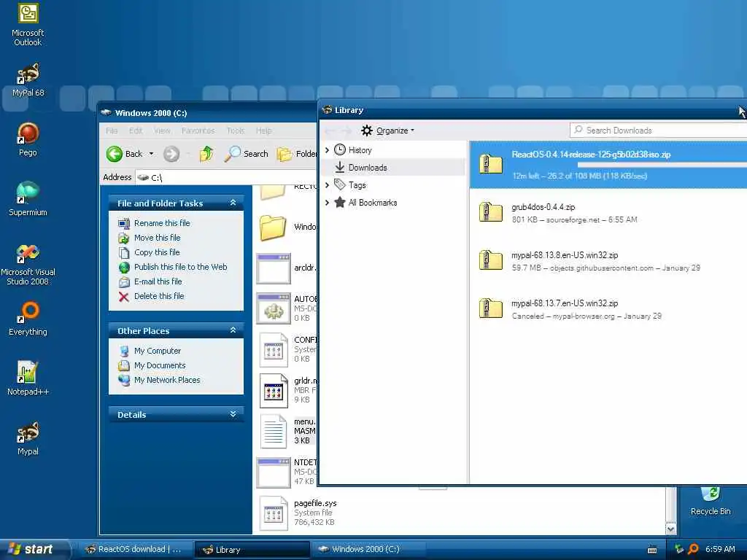Select ReactOS-0.4.14-release zip filename
Viewport: 747px width, 560px height.
click(591, 155)
